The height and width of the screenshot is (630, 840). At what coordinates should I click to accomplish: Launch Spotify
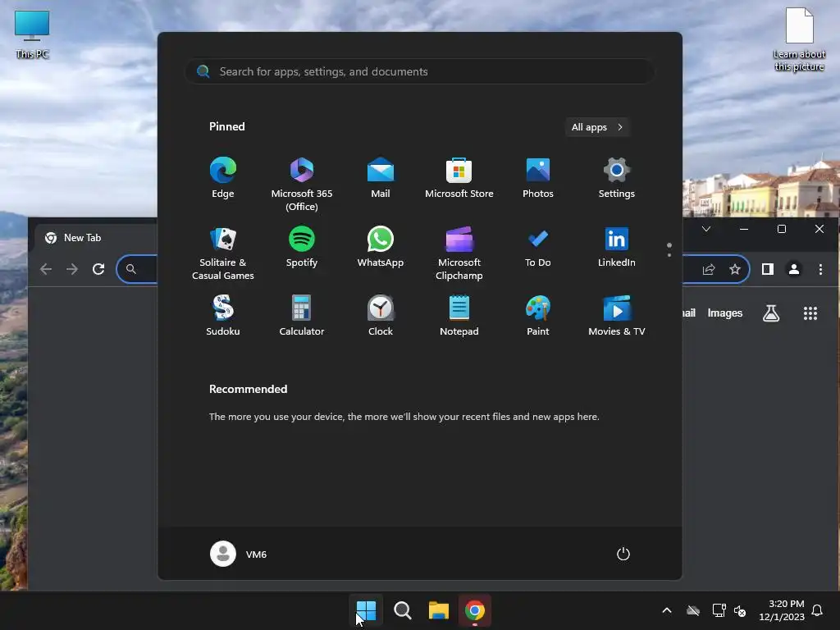tap(302, 246)
